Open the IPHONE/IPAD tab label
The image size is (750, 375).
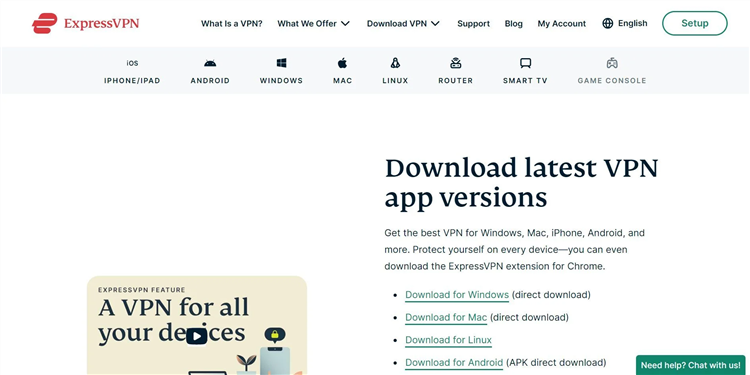tap(132, 81)
